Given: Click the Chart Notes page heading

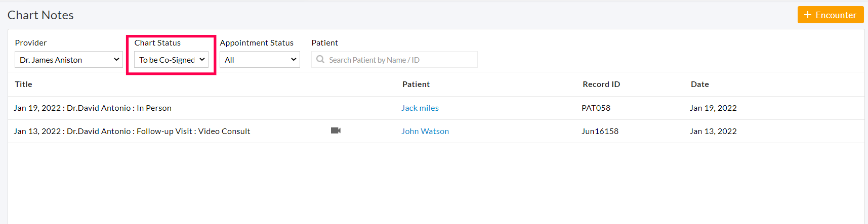Looking at the screenshot, I should (x=40, y=15).
